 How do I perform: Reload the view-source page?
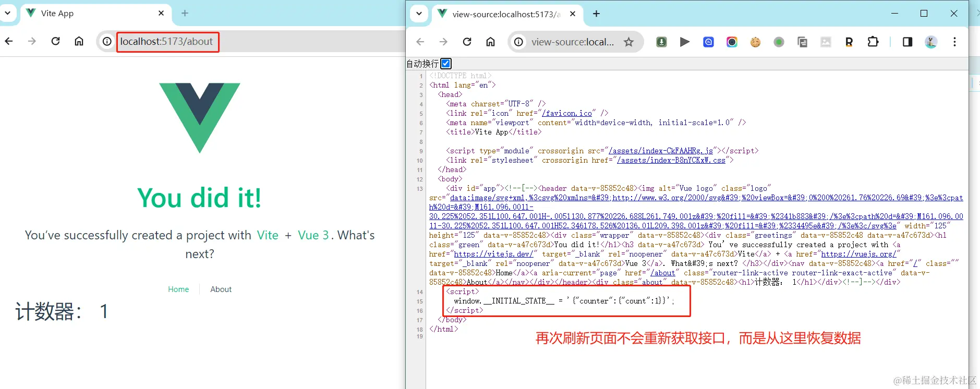tap(467, 42)
